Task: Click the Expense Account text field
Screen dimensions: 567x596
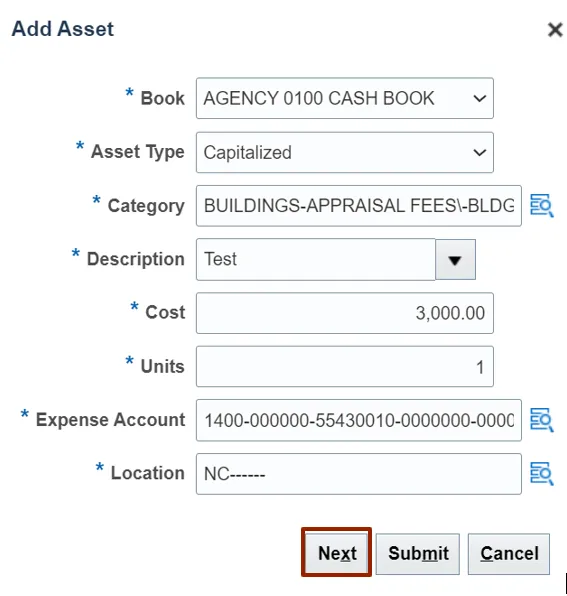Action: [359, 420]
